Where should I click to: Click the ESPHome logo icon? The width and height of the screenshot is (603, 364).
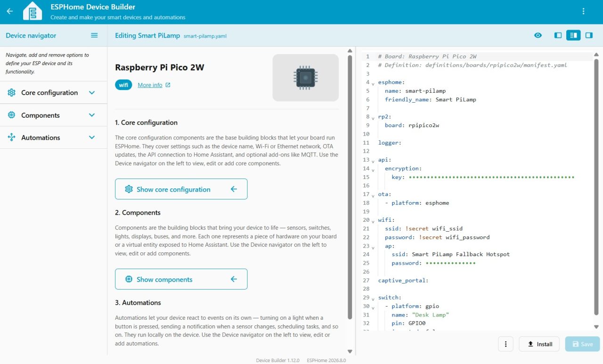click(x=33, y=11)
